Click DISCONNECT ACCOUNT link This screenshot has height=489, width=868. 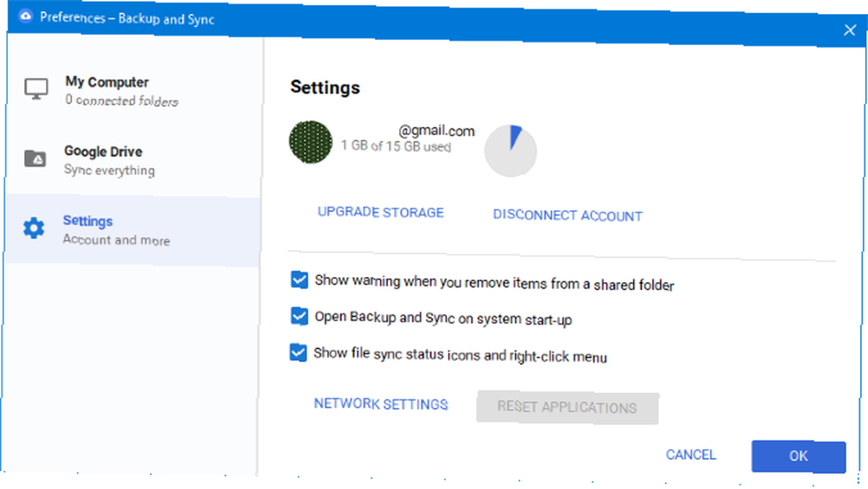(x=568, y=215)
